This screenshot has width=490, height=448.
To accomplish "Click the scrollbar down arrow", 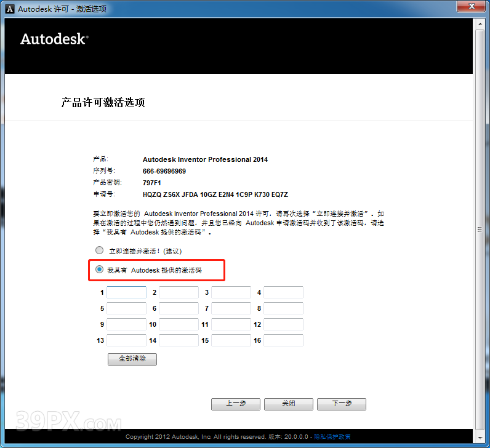I will (480, 438).
